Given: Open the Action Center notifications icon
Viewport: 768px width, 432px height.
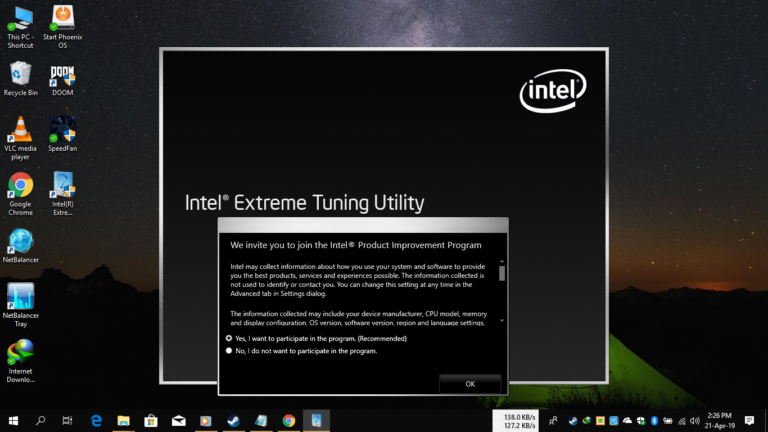Looking at the screenshot, I should coord(749,421).
